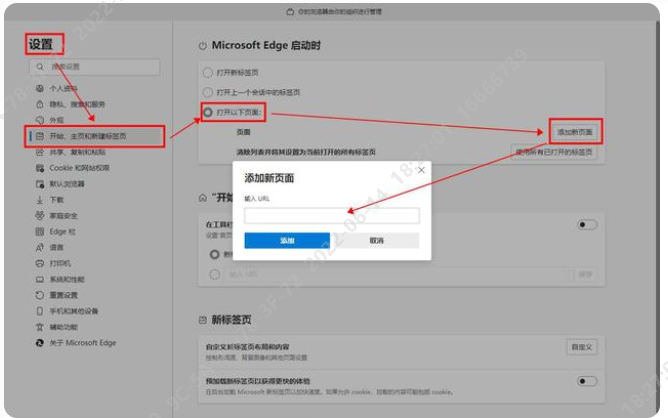This screenshot has height=418, width=668.
Task: Click the printer icon for 打印机
Action: pos(40,263)
